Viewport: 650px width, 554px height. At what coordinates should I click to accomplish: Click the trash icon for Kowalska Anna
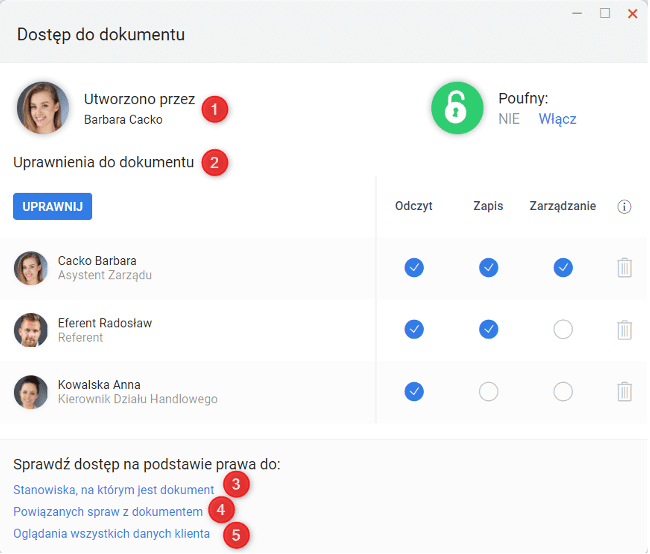[624, 392]
